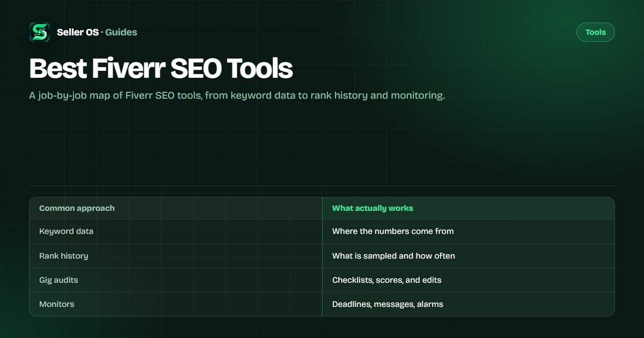Image resolution: width=644 pixels, height=338 pixels.
Task: Open the Guides section label
Action: 121,32
